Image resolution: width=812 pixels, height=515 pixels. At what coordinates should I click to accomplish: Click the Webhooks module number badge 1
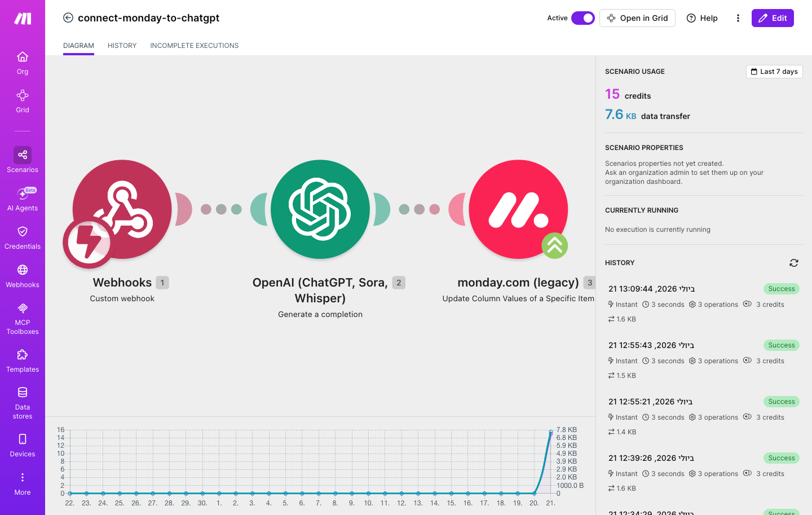[x=162, y=283]
